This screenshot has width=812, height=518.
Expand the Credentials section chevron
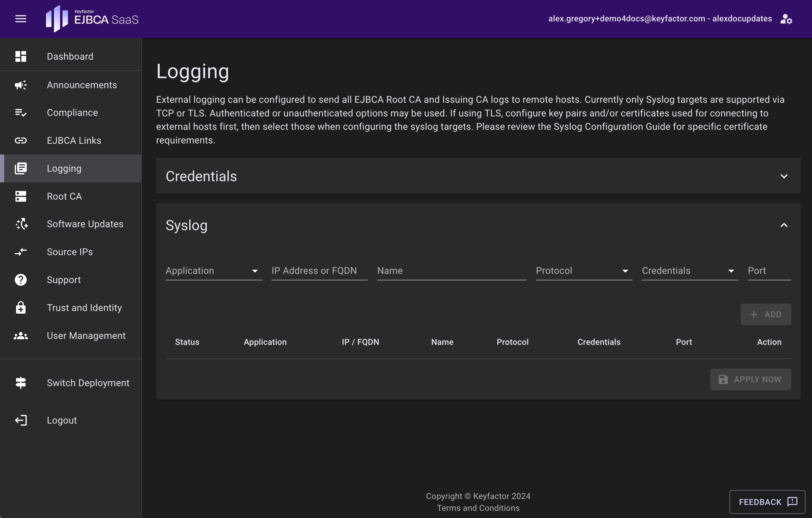coord(784,176)
